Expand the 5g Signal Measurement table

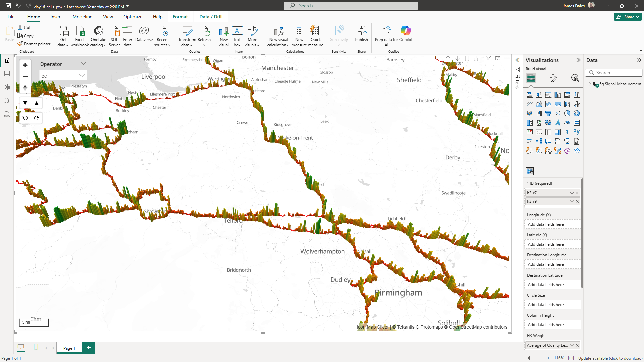590,84
